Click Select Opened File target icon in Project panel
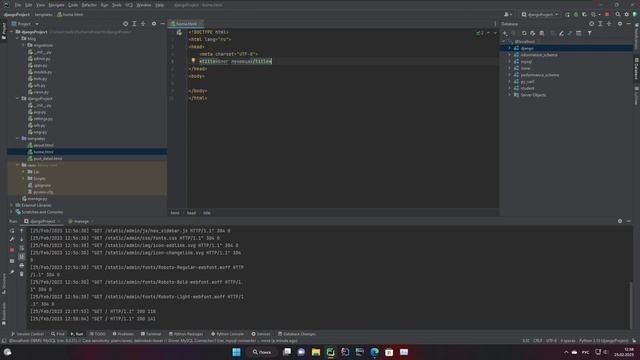 pos(125,24)
